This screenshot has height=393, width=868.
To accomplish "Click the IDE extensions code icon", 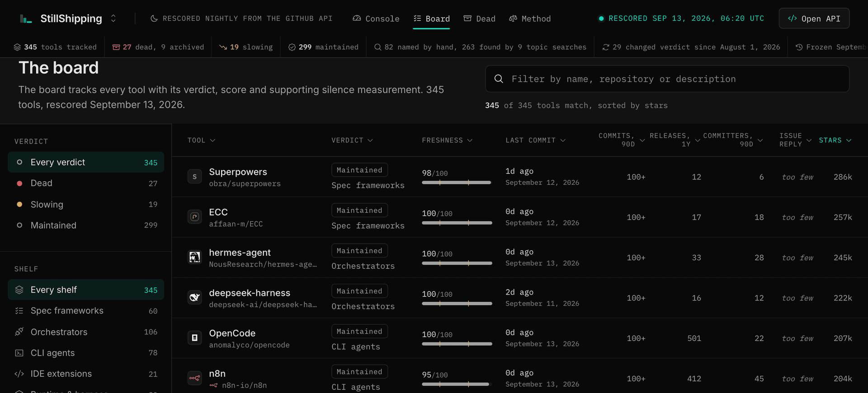I will coord(19,374).
